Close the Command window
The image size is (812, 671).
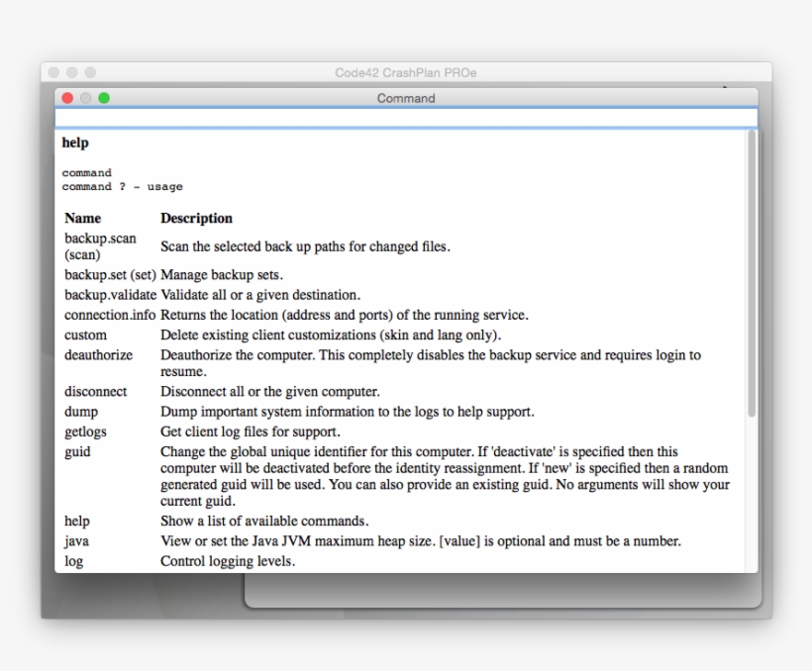[x=65, y=99]
